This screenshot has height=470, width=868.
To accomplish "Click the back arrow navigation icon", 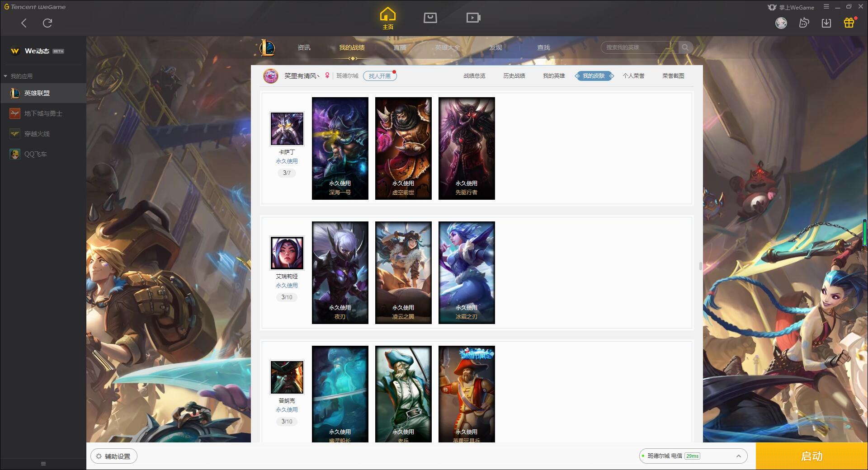I will point(24,23).
